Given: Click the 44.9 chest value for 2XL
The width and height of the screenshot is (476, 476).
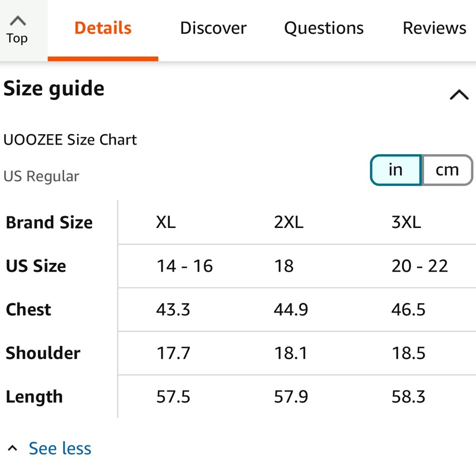Looking at the screenshot, I should [x=291, y=310].
